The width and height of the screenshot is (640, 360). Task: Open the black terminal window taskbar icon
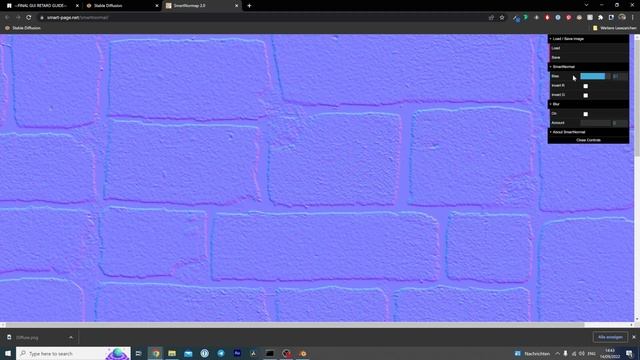tap(270, 353)
